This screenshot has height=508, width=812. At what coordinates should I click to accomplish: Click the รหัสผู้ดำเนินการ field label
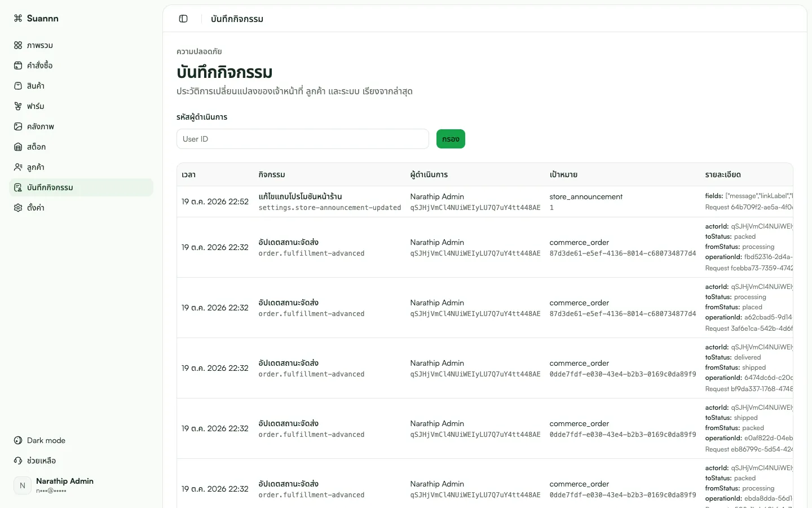pos(202,117)
